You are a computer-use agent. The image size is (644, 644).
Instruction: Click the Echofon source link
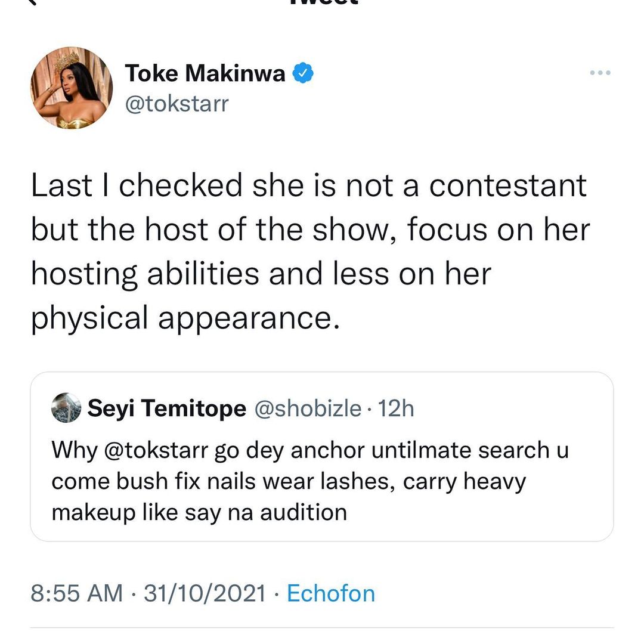[331, 593]
